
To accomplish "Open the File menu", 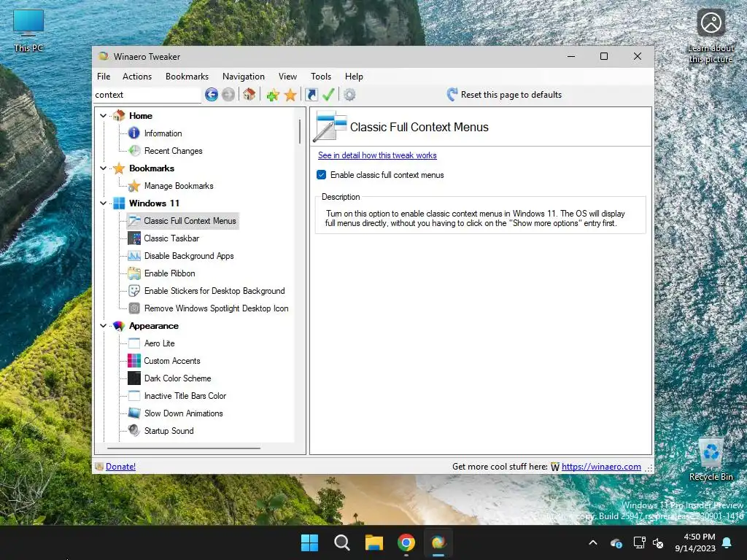I will point(104,76).
